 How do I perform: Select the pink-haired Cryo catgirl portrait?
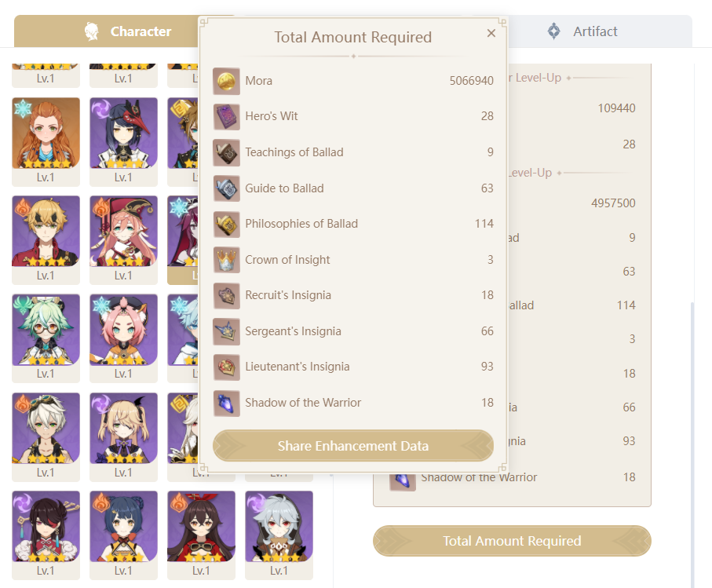click(123, 330)
